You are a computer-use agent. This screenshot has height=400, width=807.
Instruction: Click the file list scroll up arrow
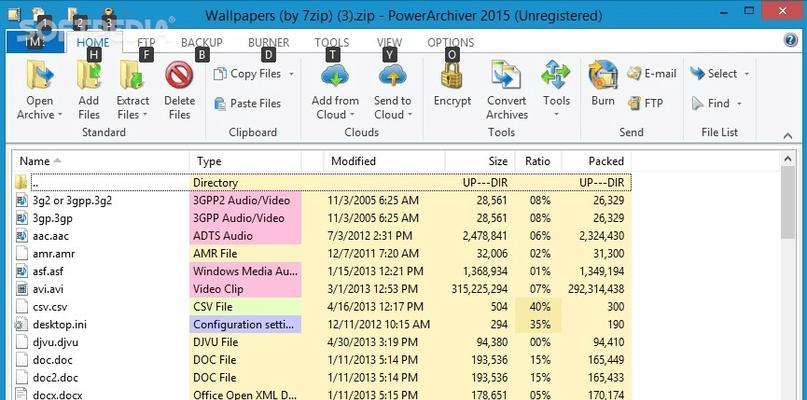coord(788,159)
